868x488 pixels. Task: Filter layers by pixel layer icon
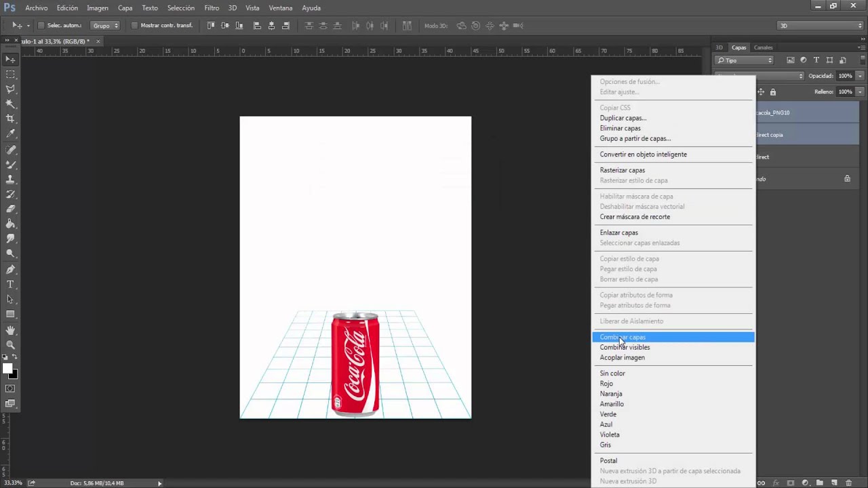point(791,60)
